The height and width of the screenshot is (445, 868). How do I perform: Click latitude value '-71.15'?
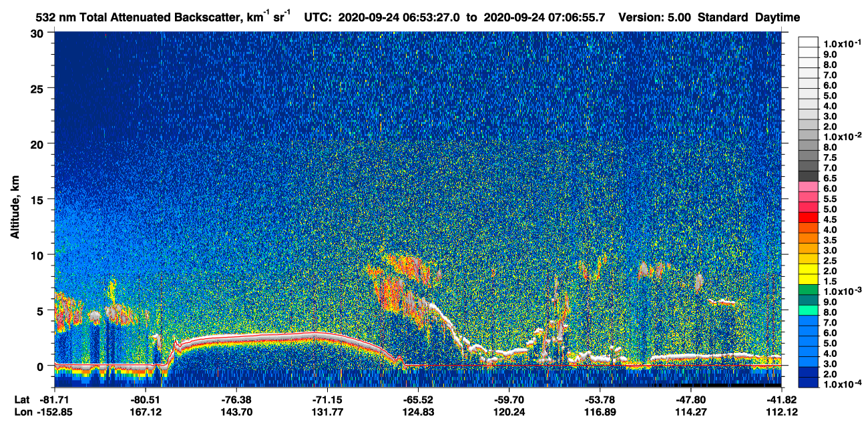tap(327, 399)
